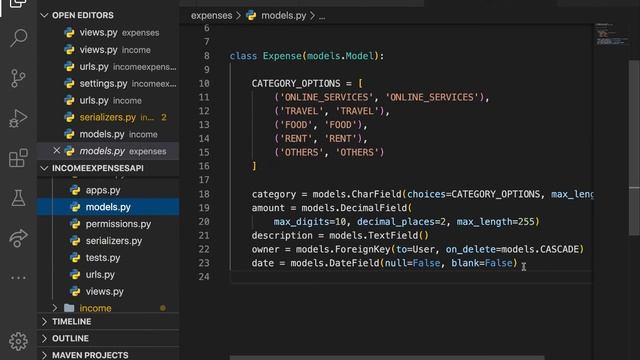Click the horizontal editor scrollbar
This screenshot has width=640, height=360.
click(387, 358)
